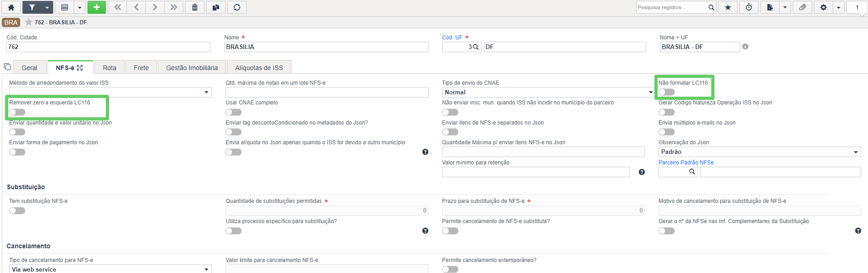Enable Tem substituição NFS-e
This screenshot has width=868, height=273.
17,211
